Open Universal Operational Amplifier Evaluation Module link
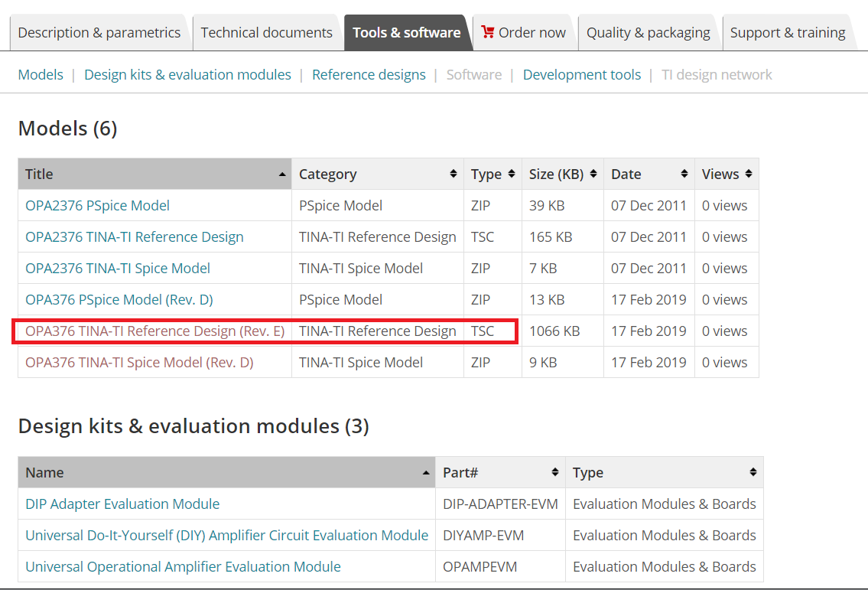Image resolution: width=868 pixels, height=590 pixels. tap(184, 567)
